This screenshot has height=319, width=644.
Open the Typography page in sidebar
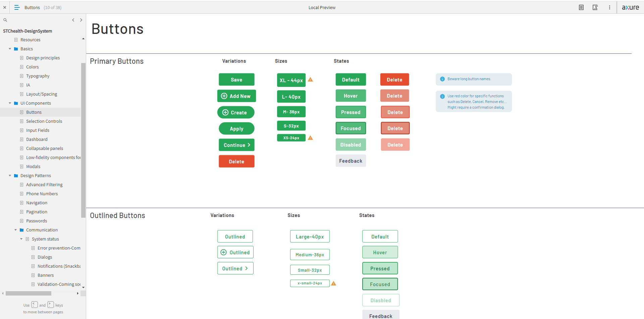pos(38,76)
